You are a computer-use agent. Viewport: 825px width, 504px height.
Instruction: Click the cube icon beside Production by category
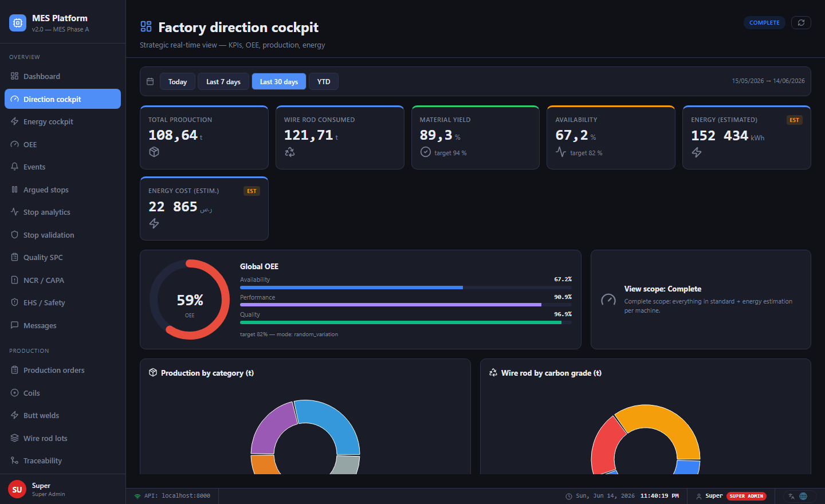pyautogui.click(x=153, y=372)
